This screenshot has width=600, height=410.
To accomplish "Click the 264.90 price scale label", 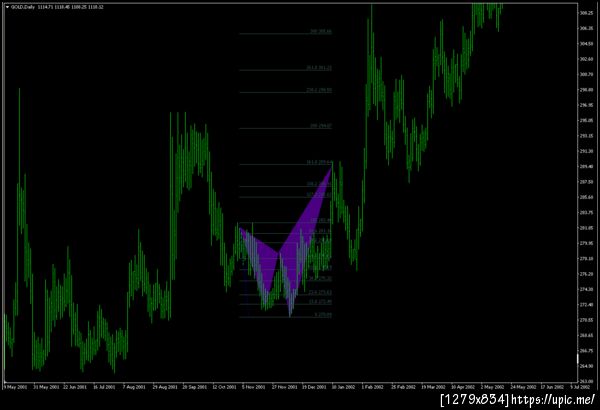I will coord(586,366).
